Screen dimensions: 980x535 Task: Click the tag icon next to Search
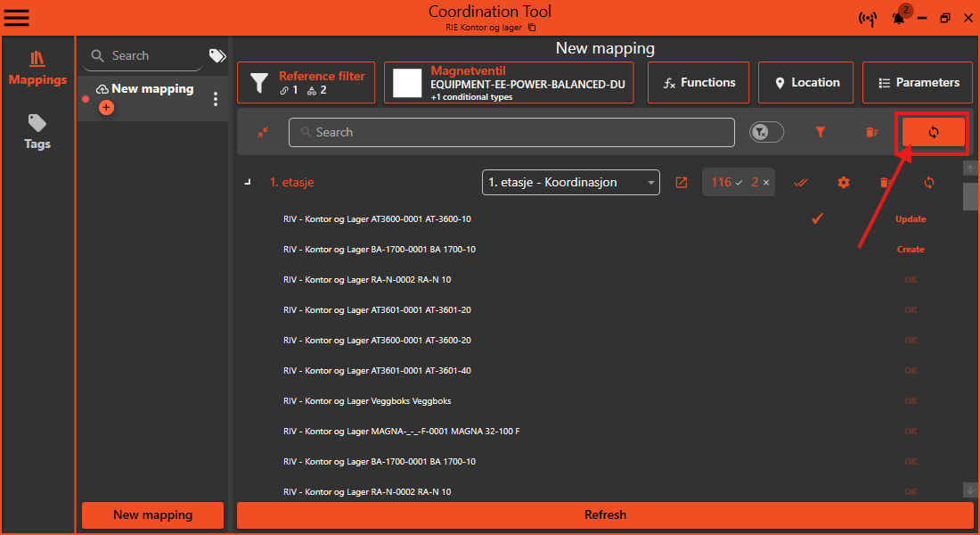tap(216, 55)
